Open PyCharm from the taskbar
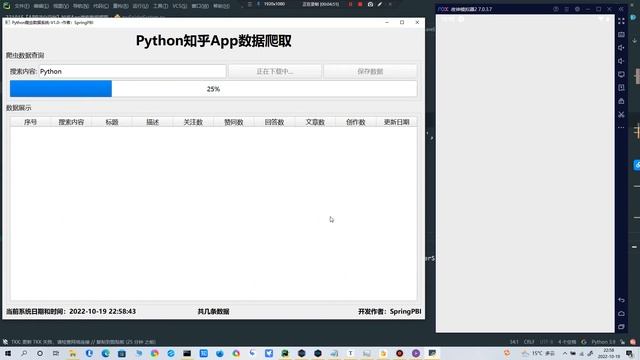Screen dimensions: 640x360 click(285, 353)
